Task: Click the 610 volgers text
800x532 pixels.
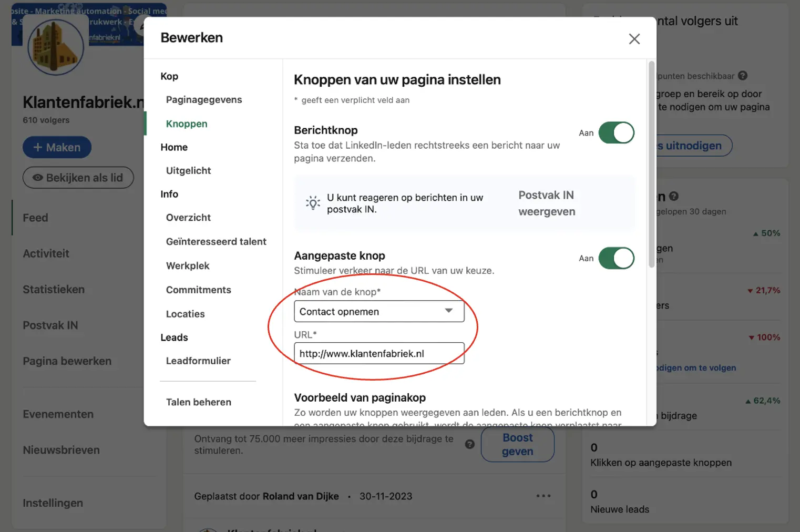Action: click(x=46, y=120)
